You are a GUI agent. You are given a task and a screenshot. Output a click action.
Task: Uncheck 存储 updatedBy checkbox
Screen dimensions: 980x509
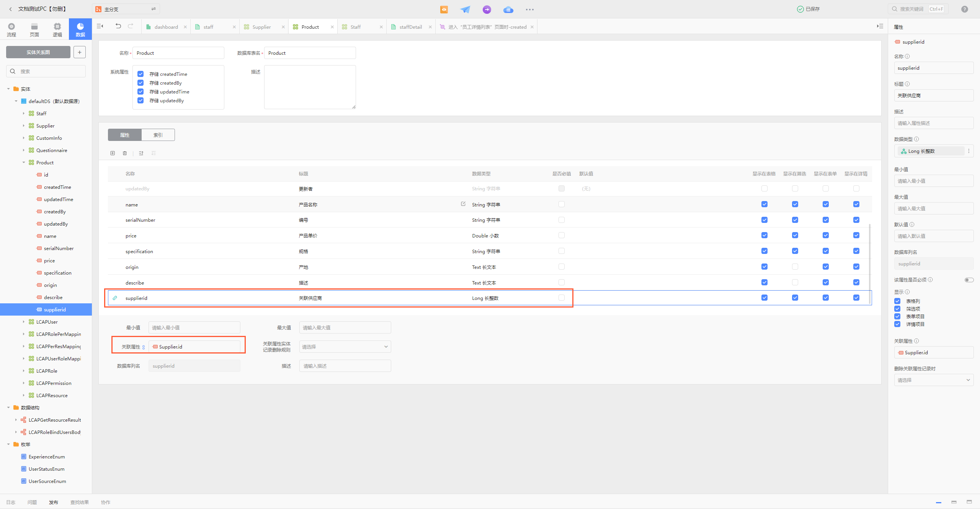[x=140, y=100]
